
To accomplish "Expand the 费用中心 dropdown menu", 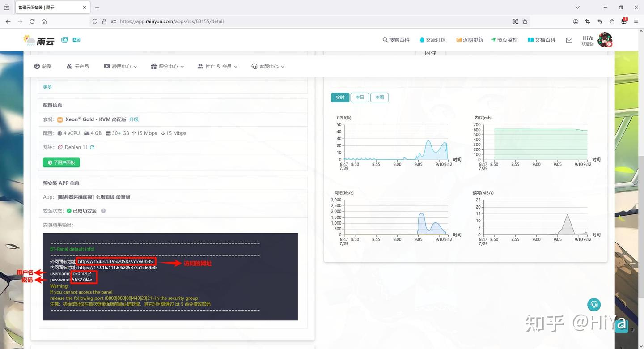I will tap(120, 66).
